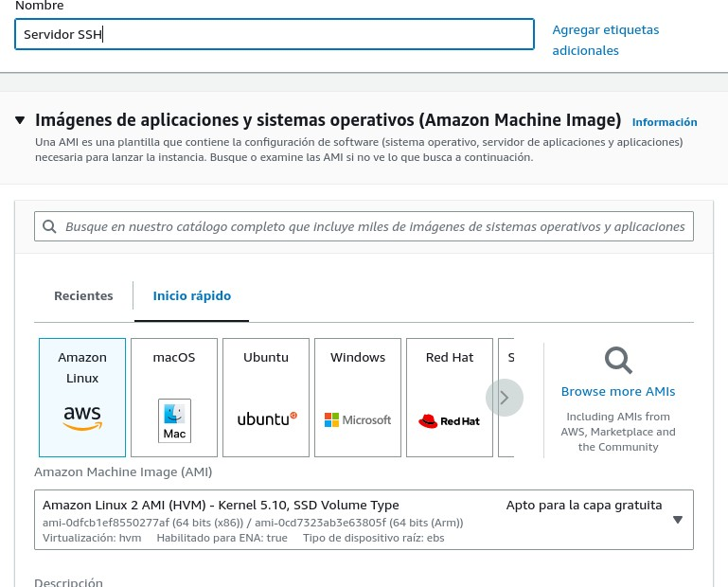Click the Nombre field containing Servidor SSH
This screenshot has height=587, width=728.
tap(275, 34)
